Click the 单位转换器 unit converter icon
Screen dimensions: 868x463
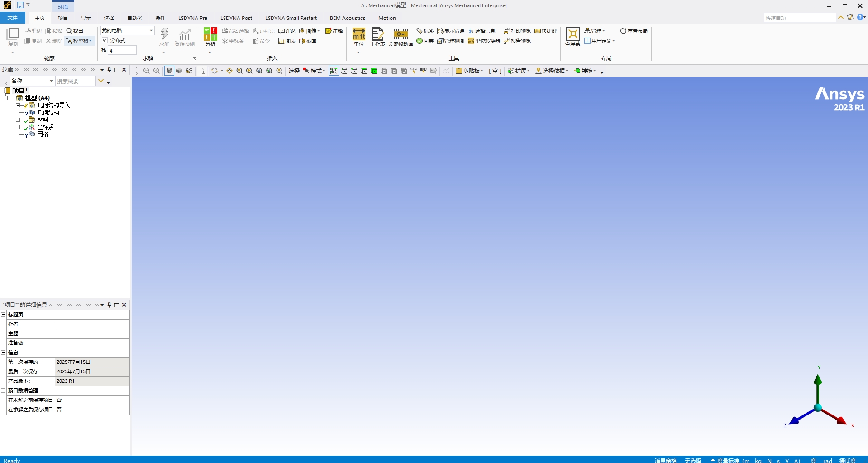tap(484, 40)
